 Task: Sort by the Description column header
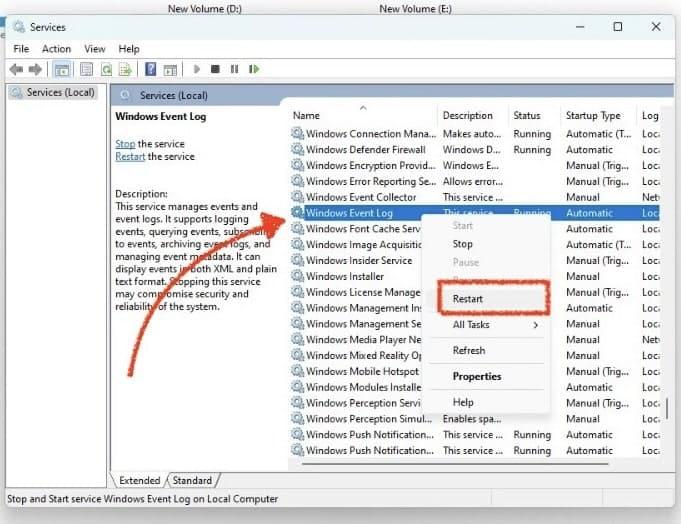tap(473, 115)
